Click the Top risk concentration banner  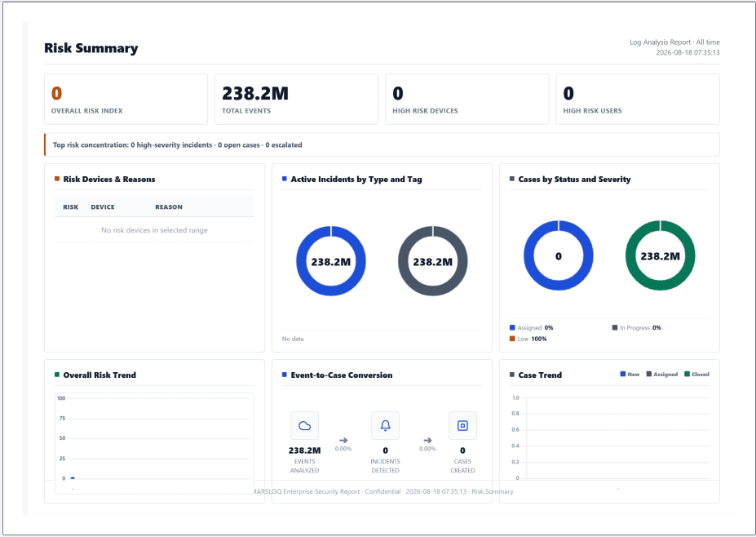(x=382, y=144)
